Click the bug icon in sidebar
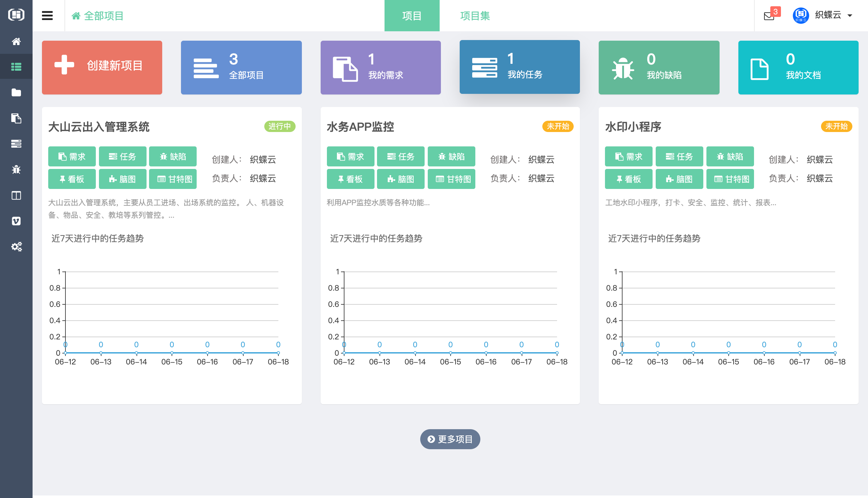The width and height of the screenshot is (868, 498). coord(16,169)
